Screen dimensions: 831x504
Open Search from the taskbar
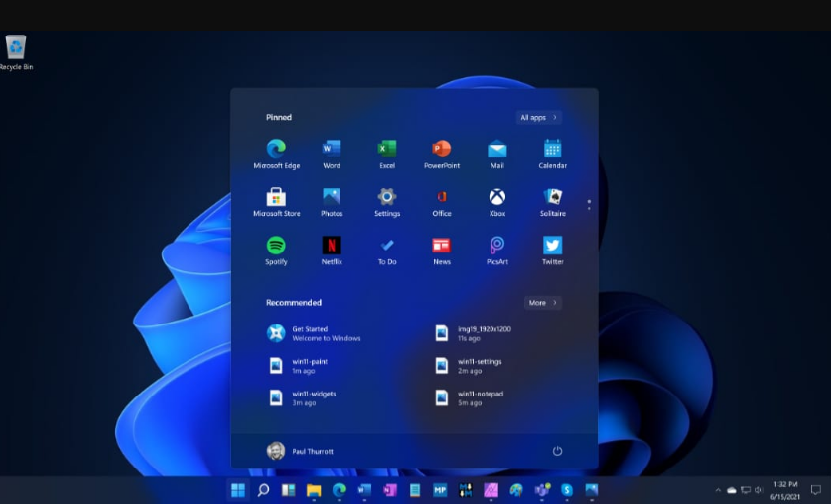[263, 490]
